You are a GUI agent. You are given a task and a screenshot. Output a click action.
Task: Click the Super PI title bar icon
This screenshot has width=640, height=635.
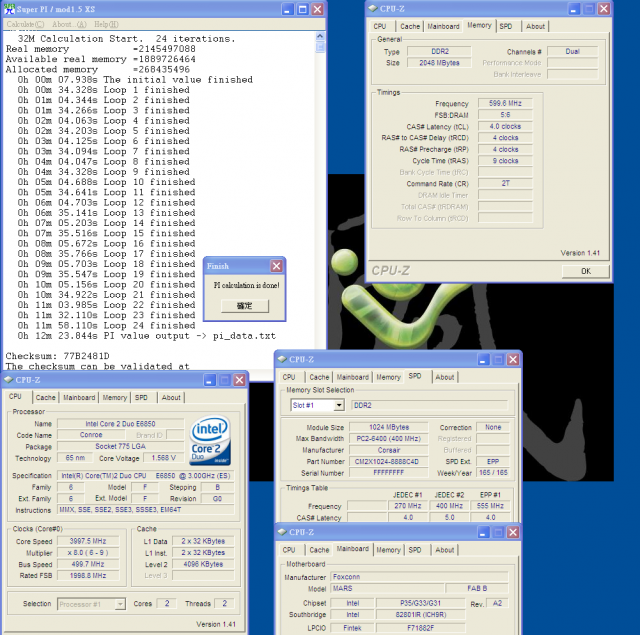coord(9,9)
